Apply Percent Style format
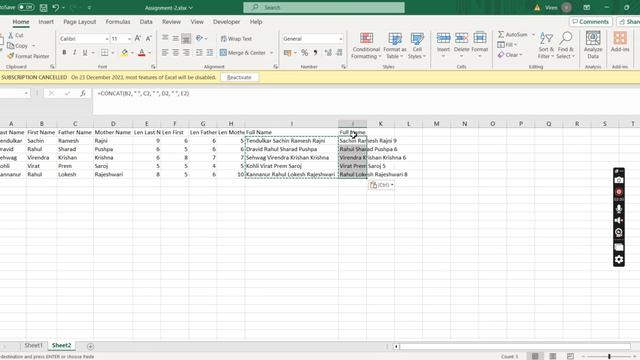 point(304,53)
